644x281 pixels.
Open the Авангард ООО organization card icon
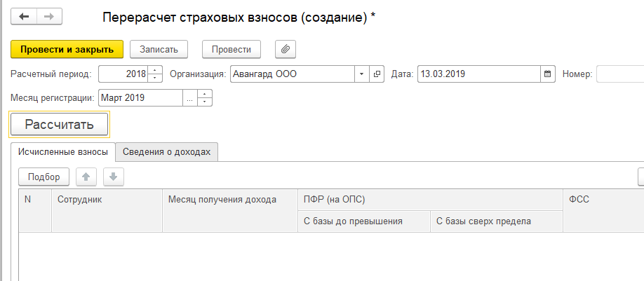[377, 74]
